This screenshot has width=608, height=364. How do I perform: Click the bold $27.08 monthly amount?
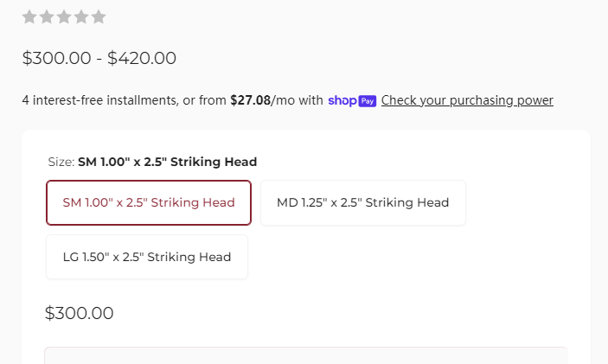pyautogui.click(x=250, y=100)
